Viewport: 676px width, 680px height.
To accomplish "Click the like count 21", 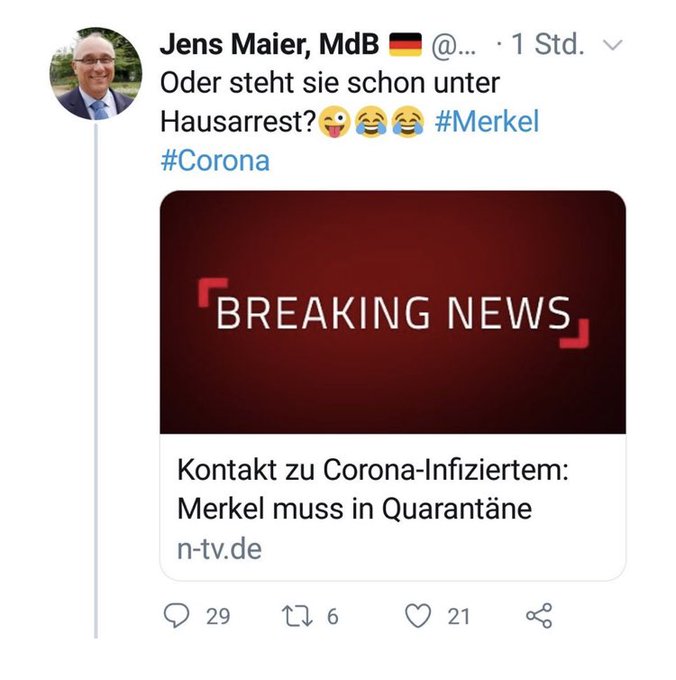I will (x=458, y=616).
